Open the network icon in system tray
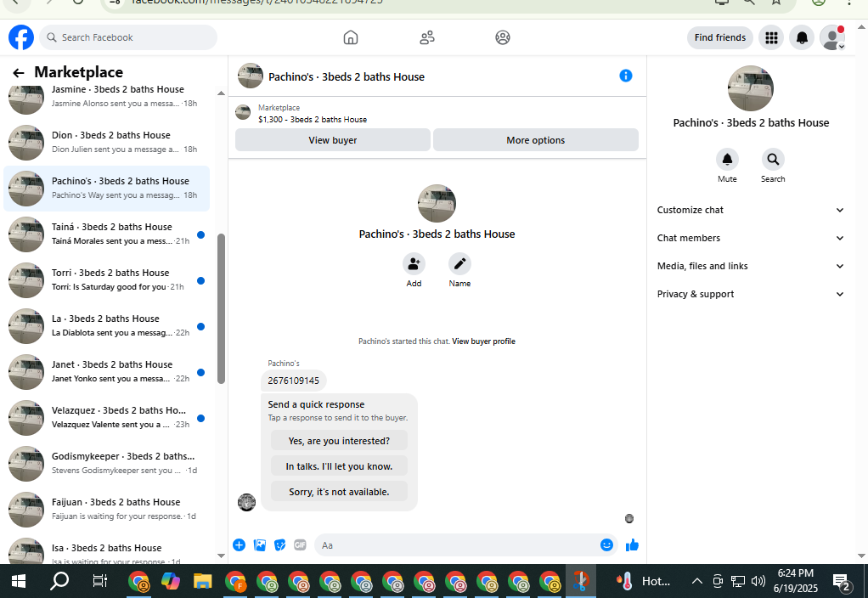868x598 pixels. (737, 581)
